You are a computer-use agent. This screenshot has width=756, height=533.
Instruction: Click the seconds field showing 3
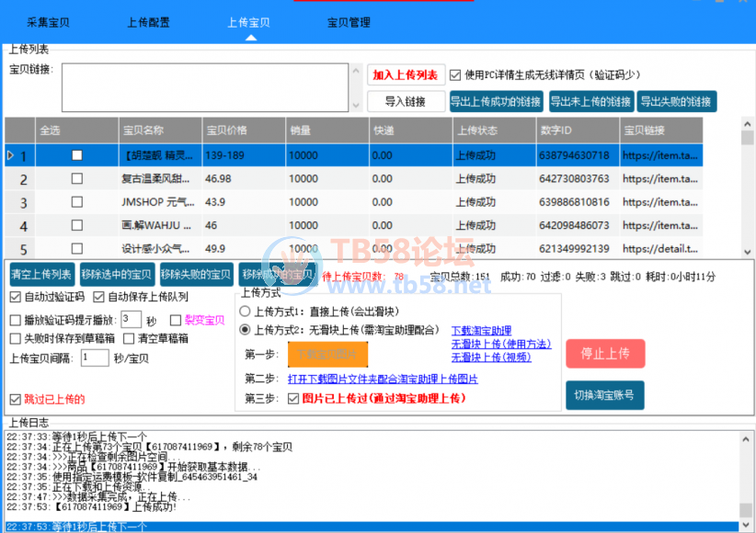(x=131, y=319)
